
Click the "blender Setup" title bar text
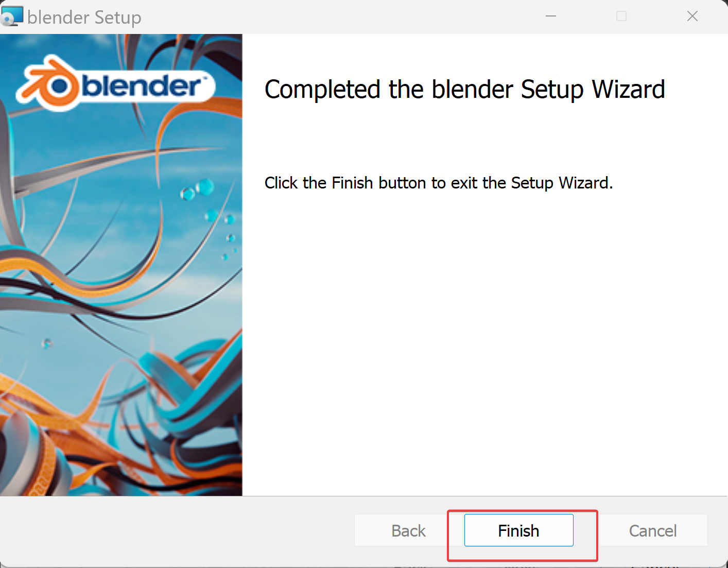click(x=84, y=18)
